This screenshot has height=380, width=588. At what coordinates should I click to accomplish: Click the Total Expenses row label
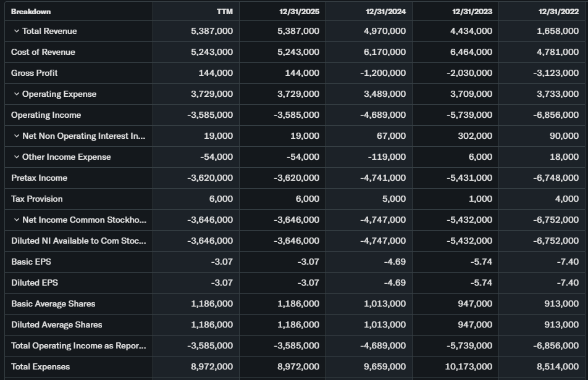41,366
